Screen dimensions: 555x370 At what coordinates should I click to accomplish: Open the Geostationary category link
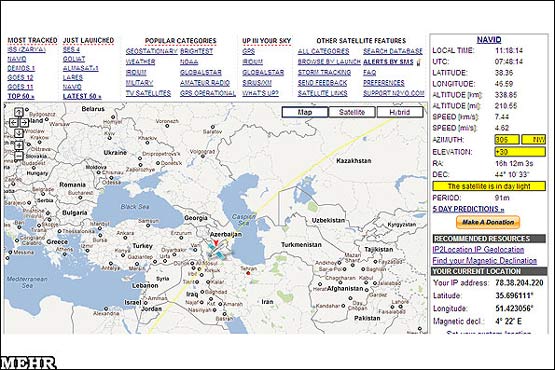152,51
